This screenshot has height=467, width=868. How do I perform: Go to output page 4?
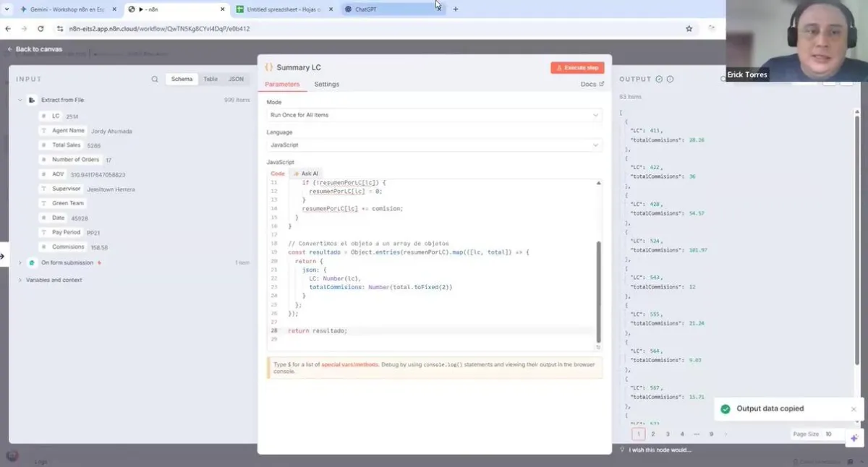[x=682, y=434]
